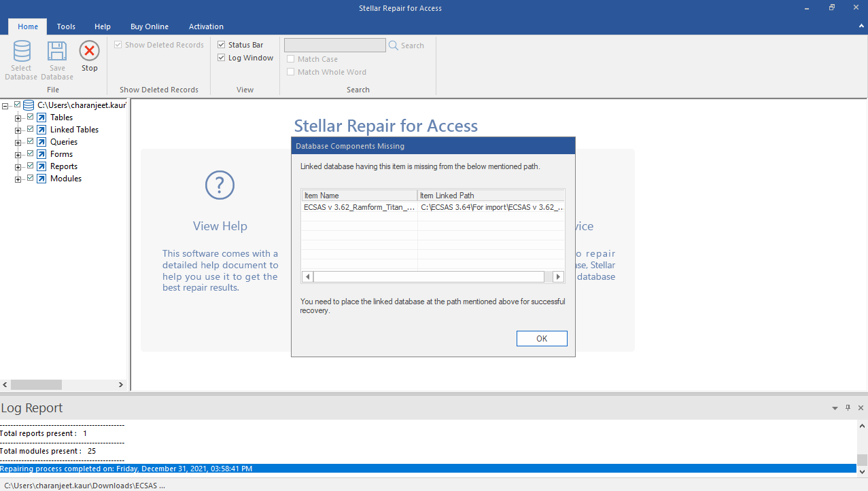Click the Select Database icon
This screenshot has height=491, width=868.
pyautogui.click(x=22, y=51)
